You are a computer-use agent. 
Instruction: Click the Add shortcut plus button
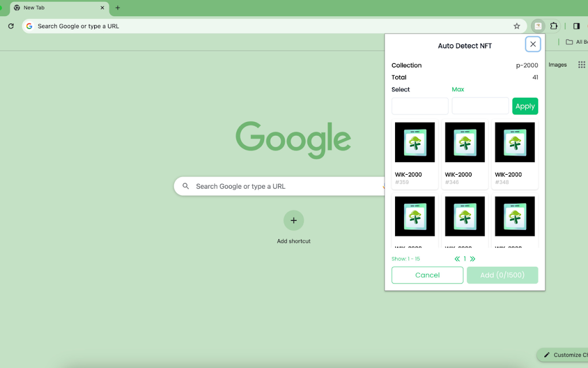point(293,220)
